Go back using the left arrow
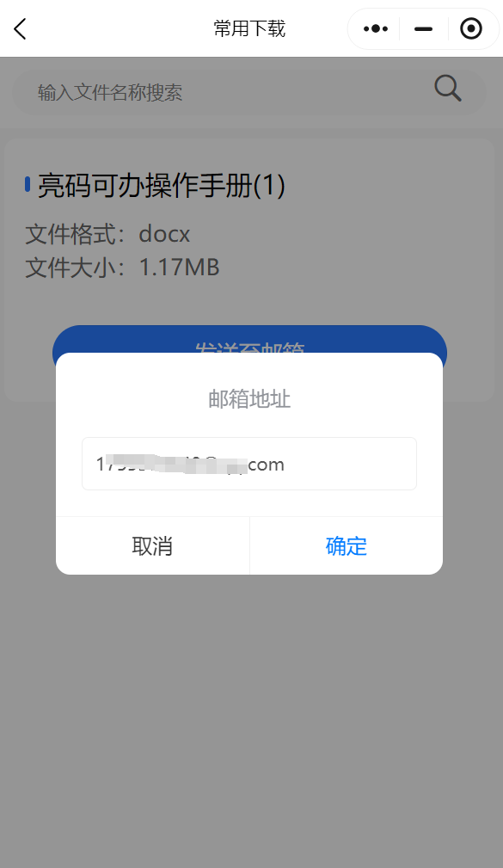Image resolution: width=503 pixels, height=868 pixels. 20,28
